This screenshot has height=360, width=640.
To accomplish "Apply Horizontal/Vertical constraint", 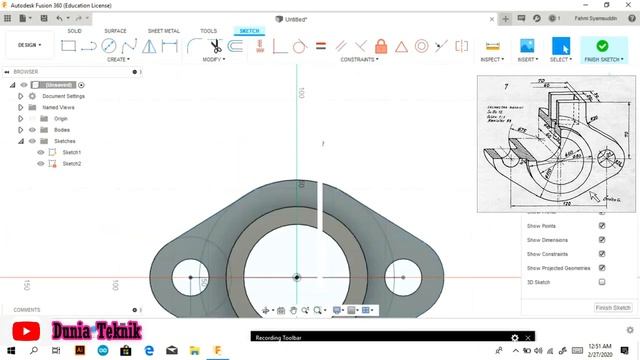I will [x=260, y=46].
